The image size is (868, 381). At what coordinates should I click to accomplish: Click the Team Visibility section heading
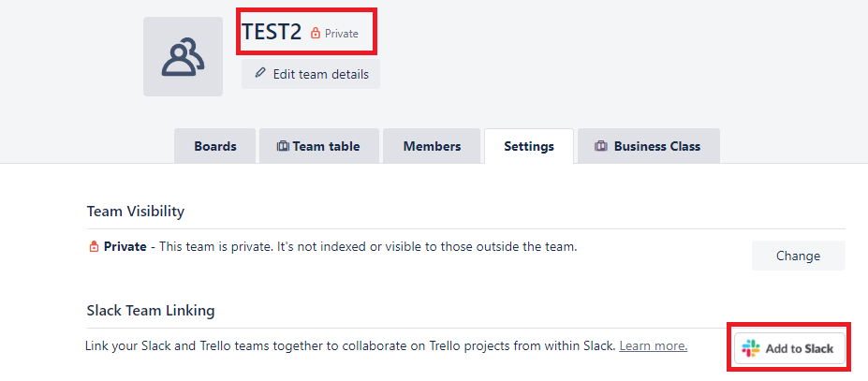[136, 211]
